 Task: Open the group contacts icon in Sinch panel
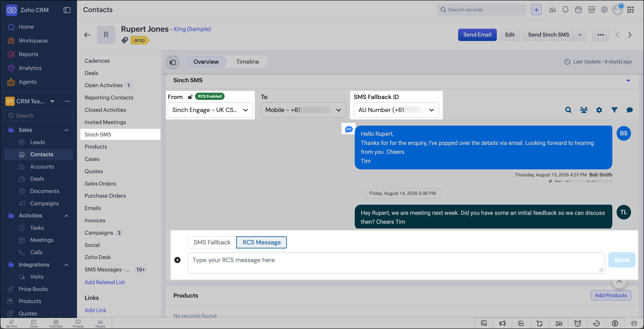(584, 110)
